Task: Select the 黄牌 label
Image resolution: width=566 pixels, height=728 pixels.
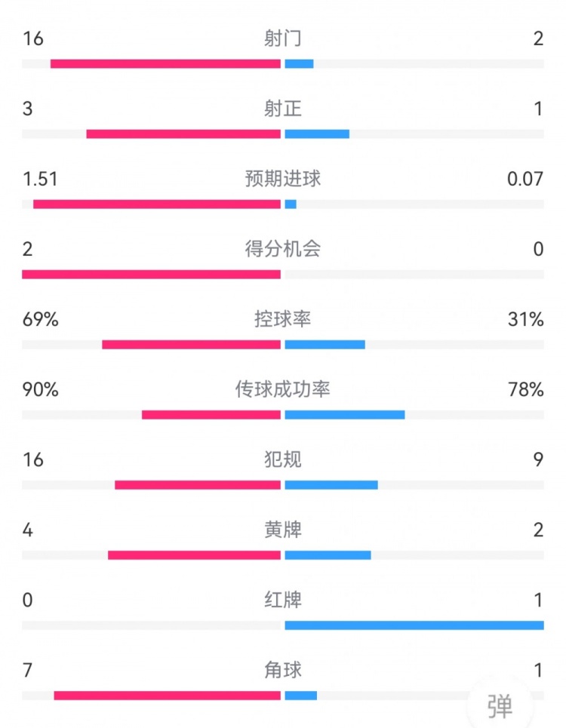Action: click(x=283, y=530)
